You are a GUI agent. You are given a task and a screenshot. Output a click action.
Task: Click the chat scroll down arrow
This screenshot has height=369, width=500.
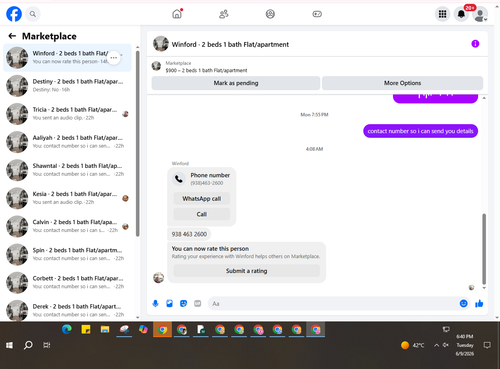coord(484,288)
